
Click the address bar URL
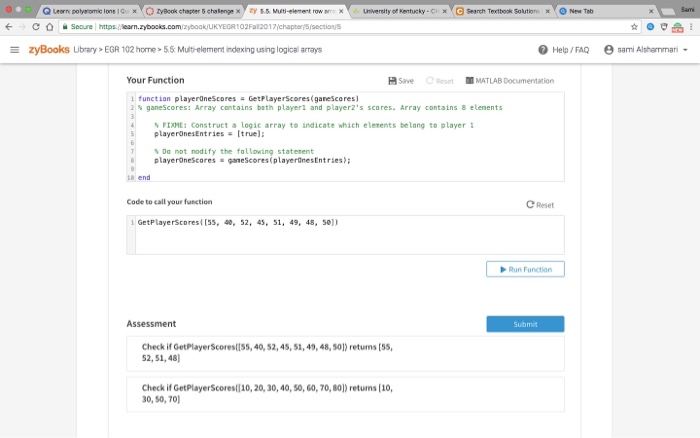click(220, 27)
